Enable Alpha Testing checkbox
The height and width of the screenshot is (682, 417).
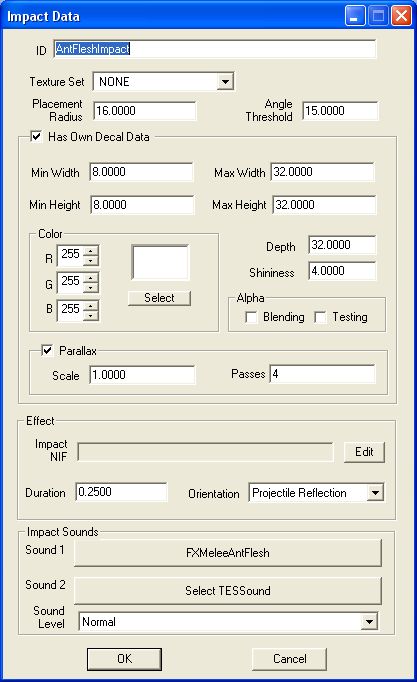point(320,317)
